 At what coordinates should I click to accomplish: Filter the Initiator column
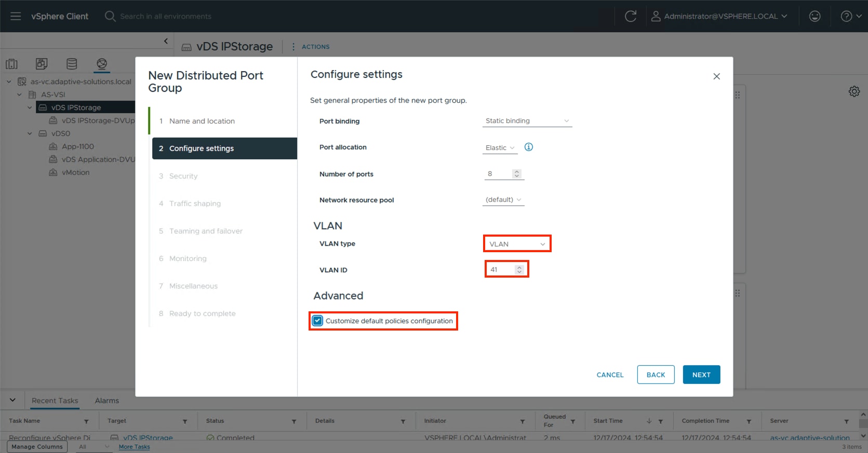[523, 421]
